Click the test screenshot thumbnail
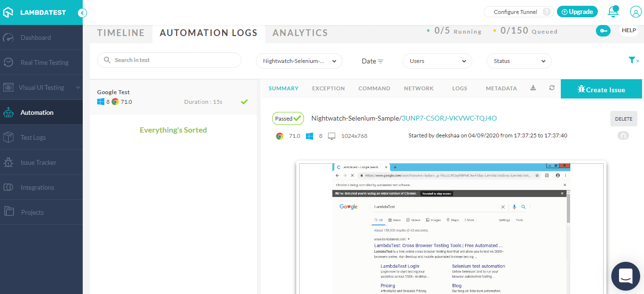The height and width of the screenshot is (294, 644). (451, 228)
